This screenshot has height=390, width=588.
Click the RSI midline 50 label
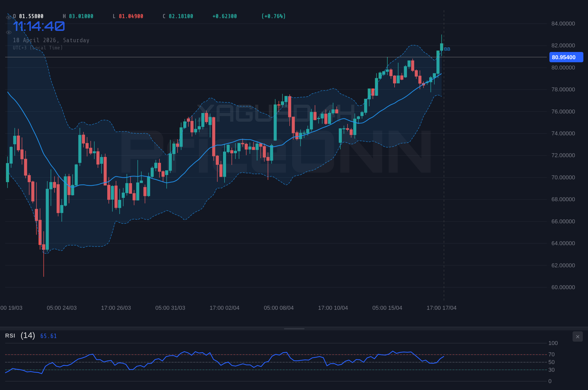point(551,362)
